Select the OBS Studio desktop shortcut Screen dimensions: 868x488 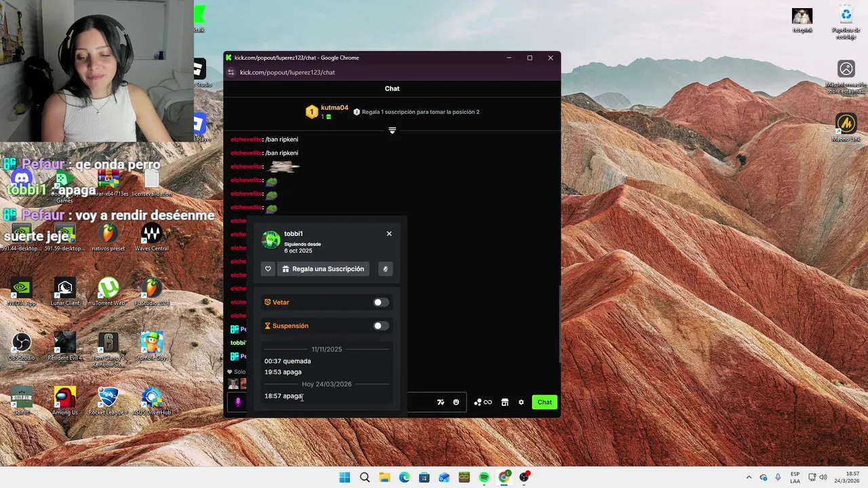coord(22,346)
